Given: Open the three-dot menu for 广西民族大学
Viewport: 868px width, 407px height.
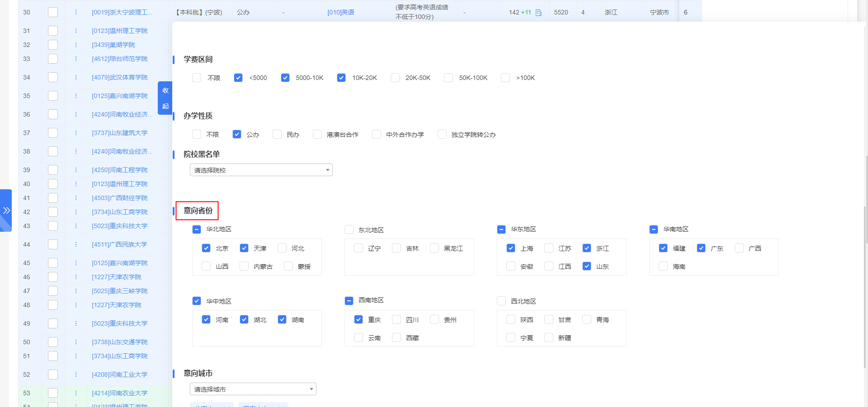Looking at the screenshot, I should 75,244.
